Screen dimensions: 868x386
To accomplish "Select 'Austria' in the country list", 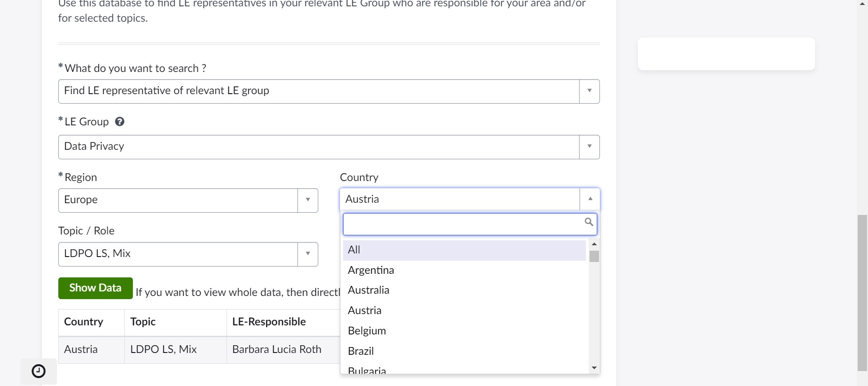I will pyautogui.click(x=464, y=310).
